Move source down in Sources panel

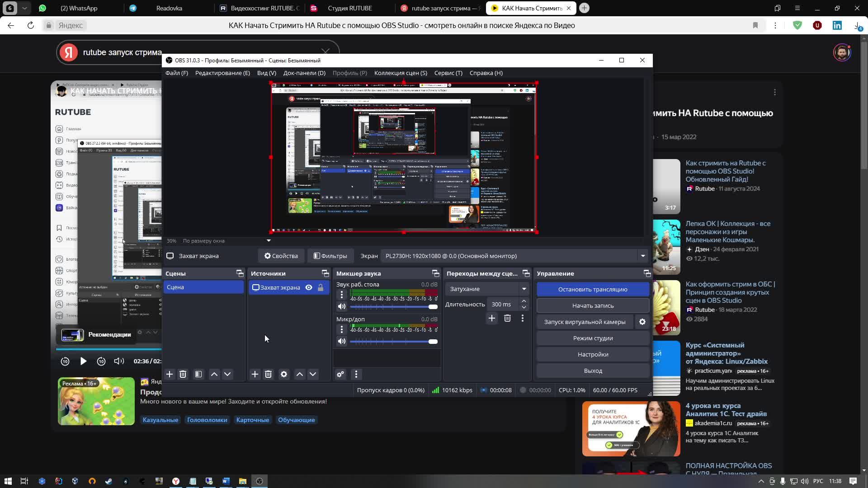tap(313, 374)
